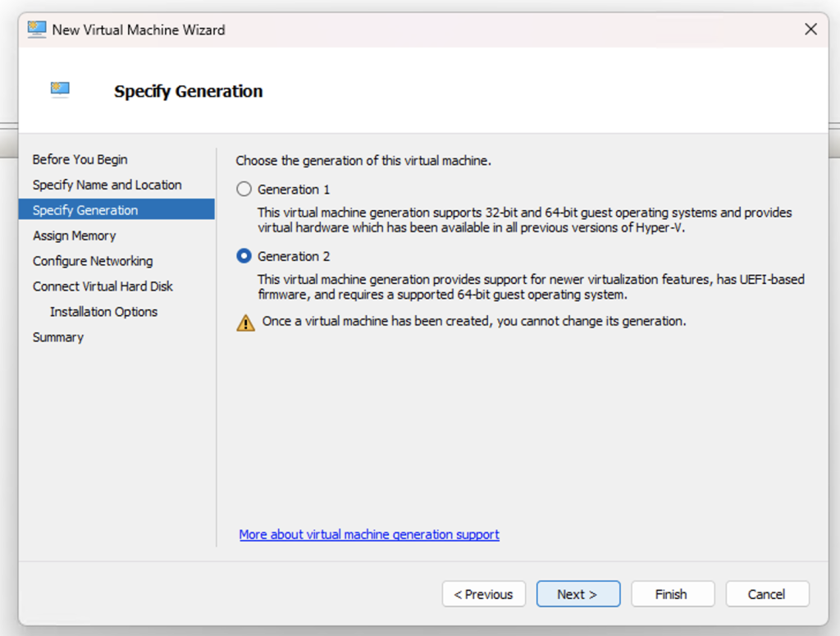Jump to the Assign Memory step
This screenshot has width=840, height=636.
(75, 236)
